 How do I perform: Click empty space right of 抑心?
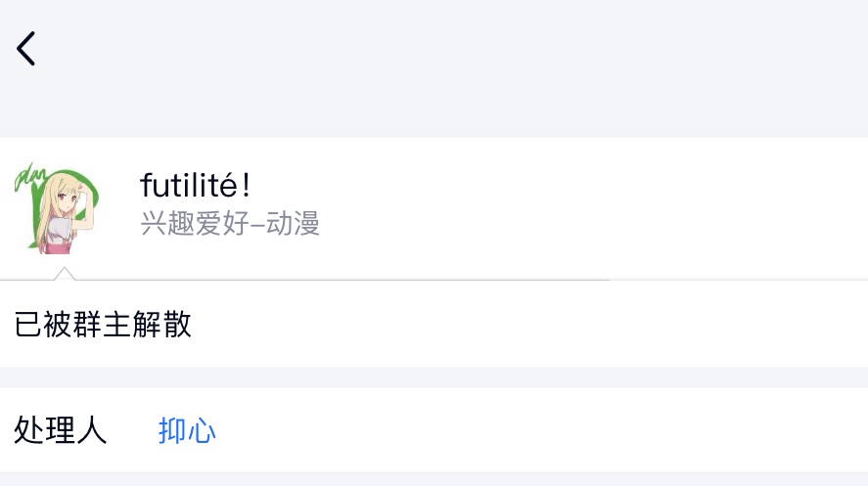pos(542,430)
